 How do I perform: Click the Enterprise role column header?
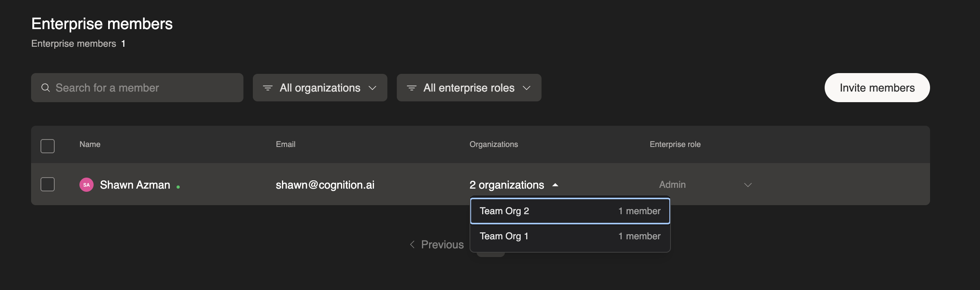coord(675,144)
